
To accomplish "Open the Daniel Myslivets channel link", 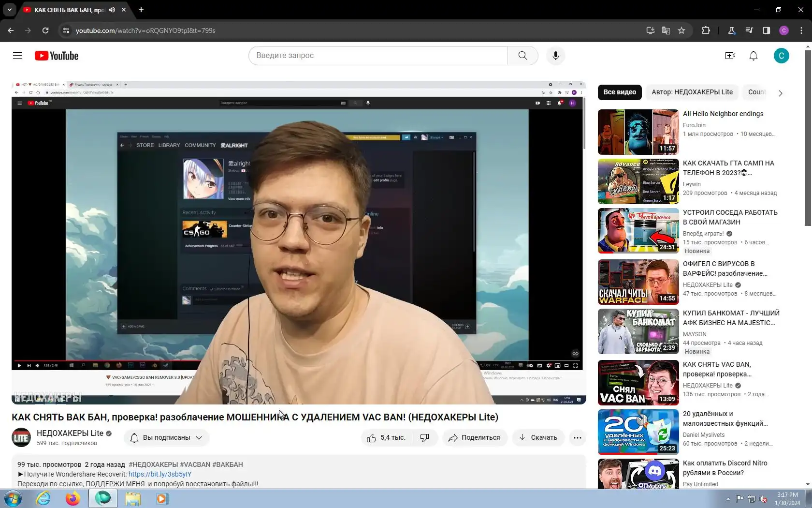I will 704,435.
